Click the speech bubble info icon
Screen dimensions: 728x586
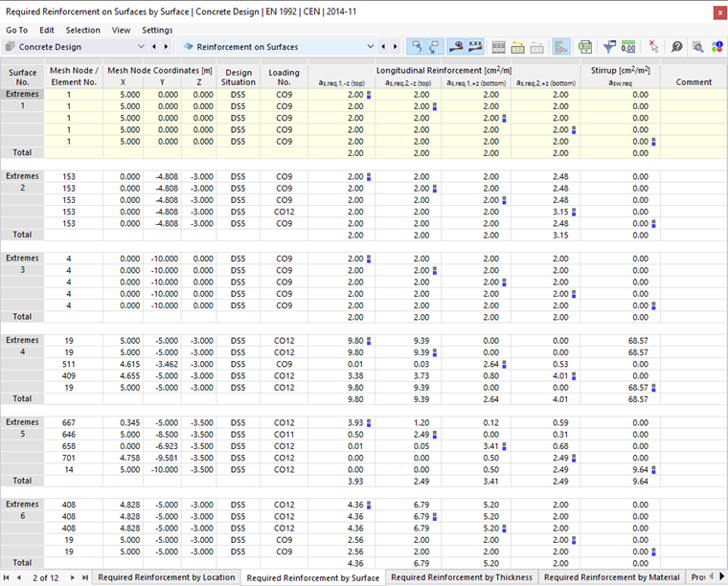coord(677,46)
